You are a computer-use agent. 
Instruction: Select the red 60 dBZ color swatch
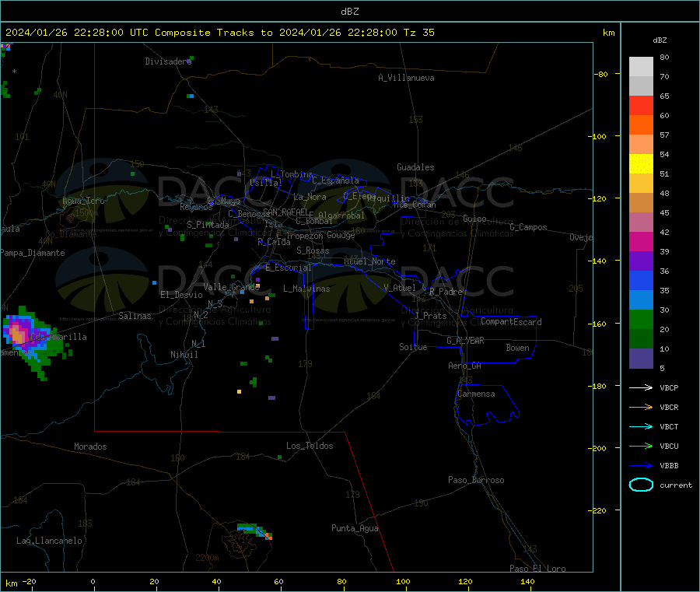click(641, 105)
